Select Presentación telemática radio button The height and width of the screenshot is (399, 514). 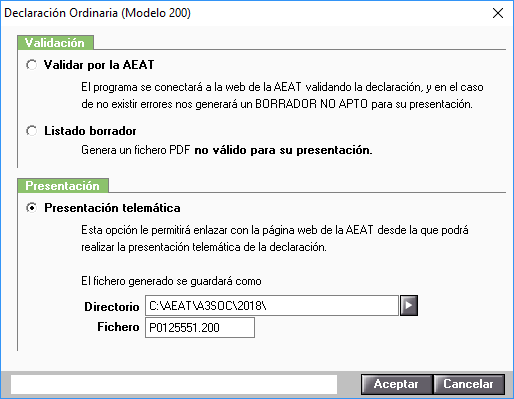coord(32,208)
